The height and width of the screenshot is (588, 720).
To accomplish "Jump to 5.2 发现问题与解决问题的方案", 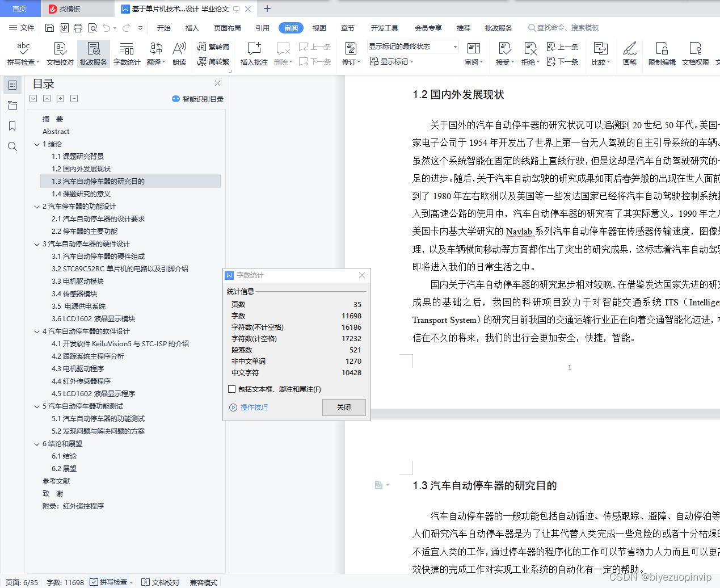I will [98, 431].
